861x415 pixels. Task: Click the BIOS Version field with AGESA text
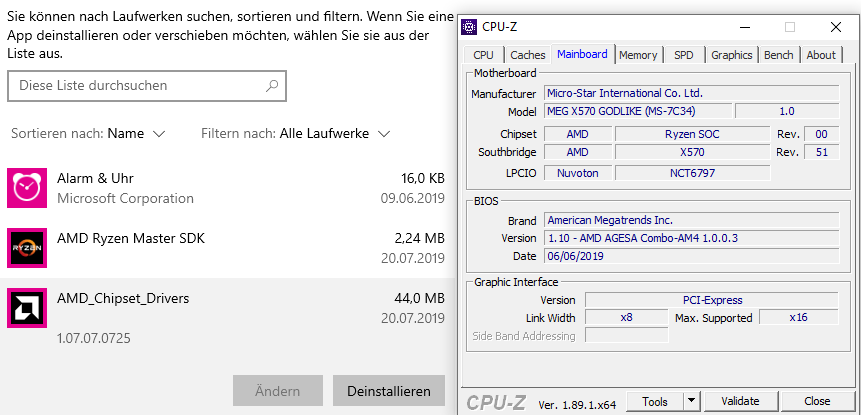(x=691, y=238)
